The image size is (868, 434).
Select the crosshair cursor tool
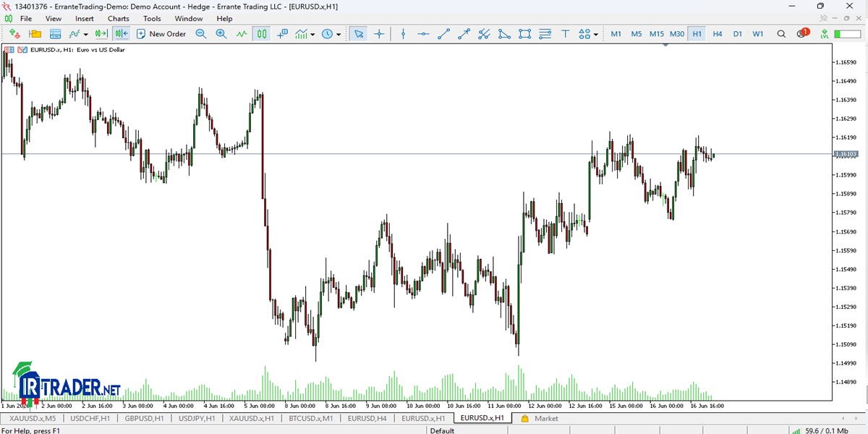tap(379, 34)
